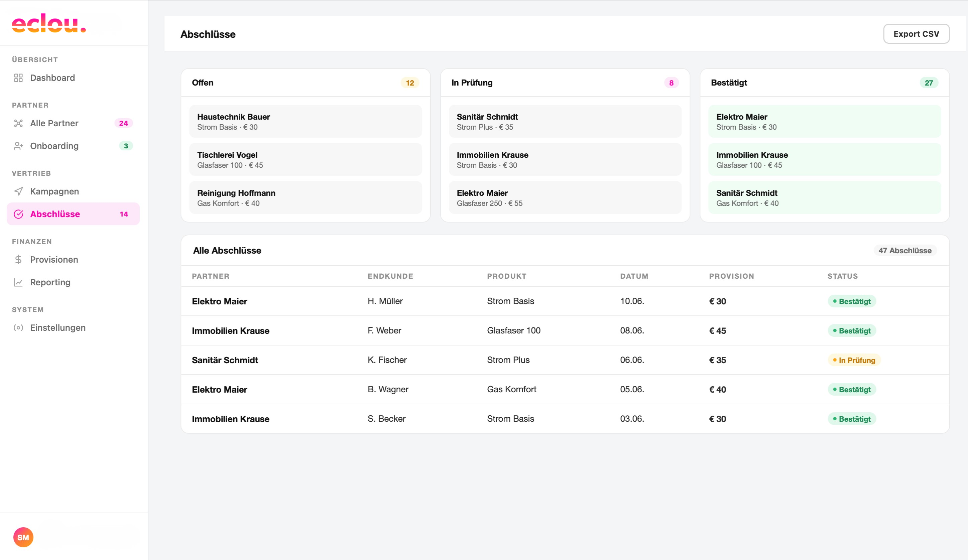
Task: Sort table by the Provision column header
Action: coord(731,276)
